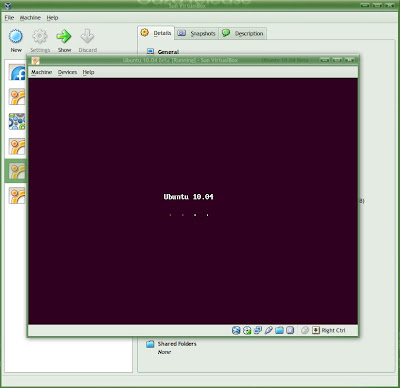Open the Machine menu in the VirtualBox manager window
The height and width of the screenshot is (388, 400).
[x=30, y=18]
